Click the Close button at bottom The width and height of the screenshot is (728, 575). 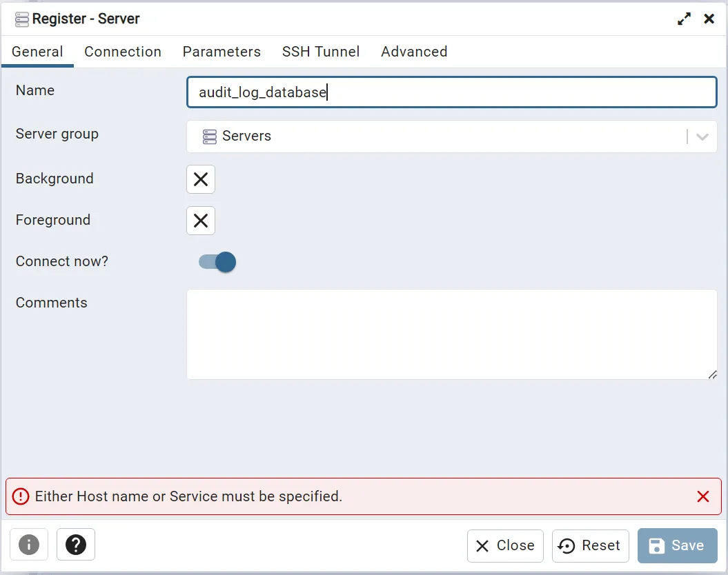(505, 546)
